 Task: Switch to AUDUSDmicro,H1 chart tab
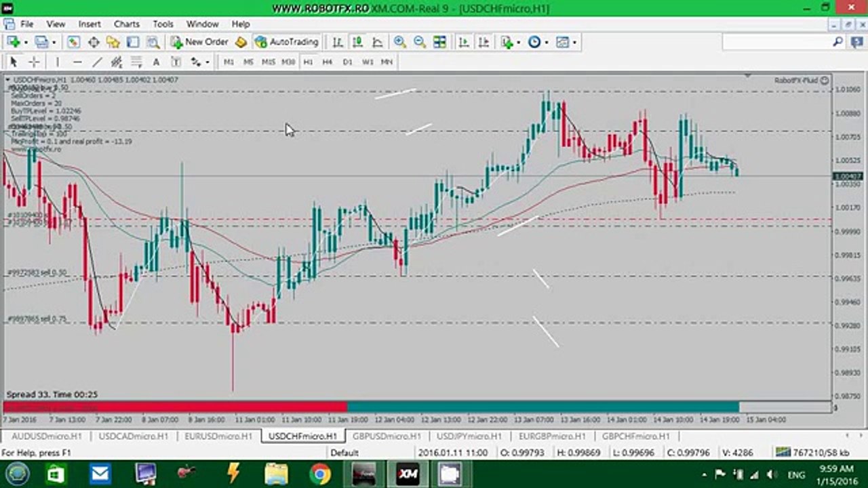click(46, 436)
